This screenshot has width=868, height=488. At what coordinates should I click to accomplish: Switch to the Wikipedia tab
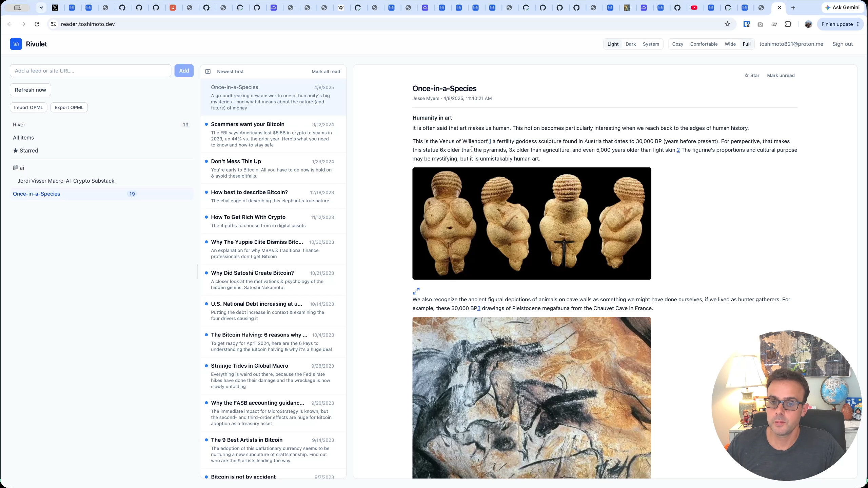click(341, 7)
